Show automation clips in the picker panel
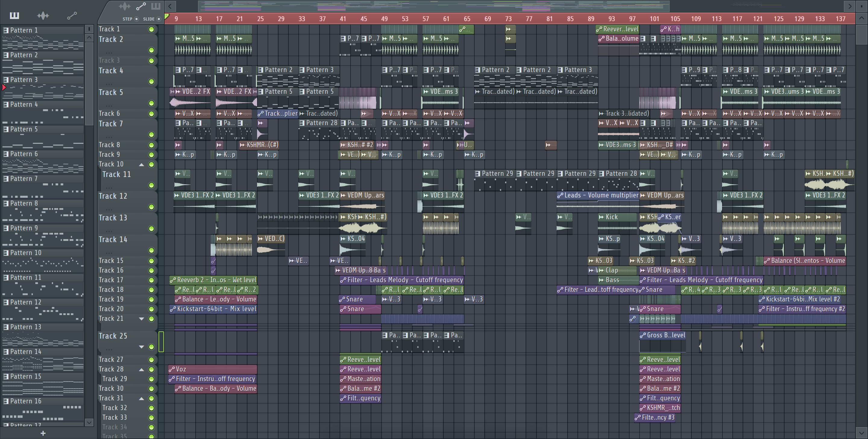This screenshot has height=439, width=868. tap(72, 15)
